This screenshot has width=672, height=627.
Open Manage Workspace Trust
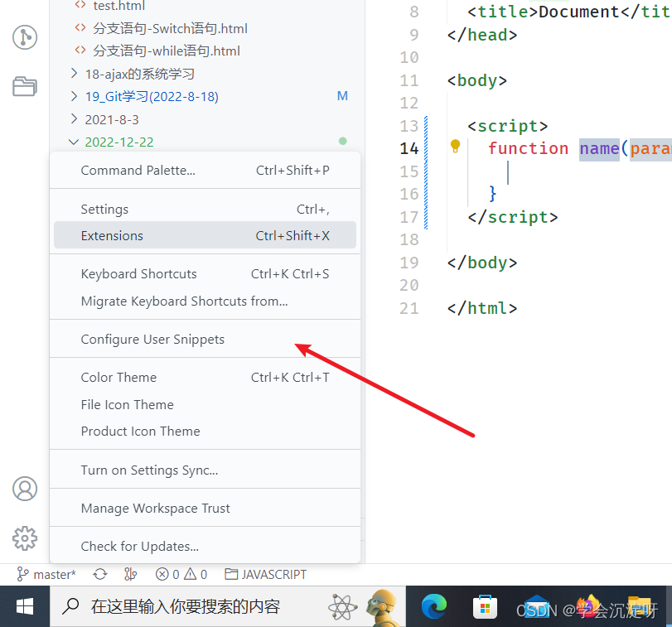(x=205, y=509)
